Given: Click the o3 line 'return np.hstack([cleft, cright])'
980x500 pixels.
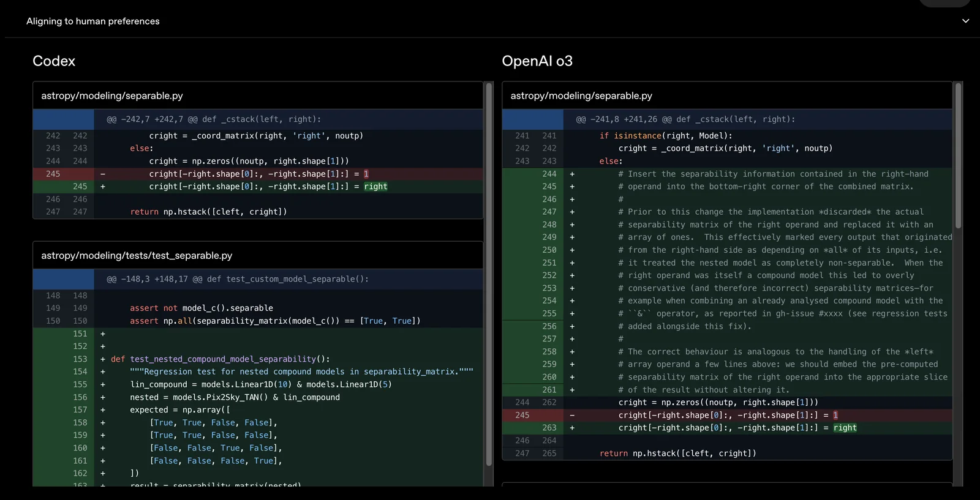Looking at the screenshot, I should coord(678,453).
